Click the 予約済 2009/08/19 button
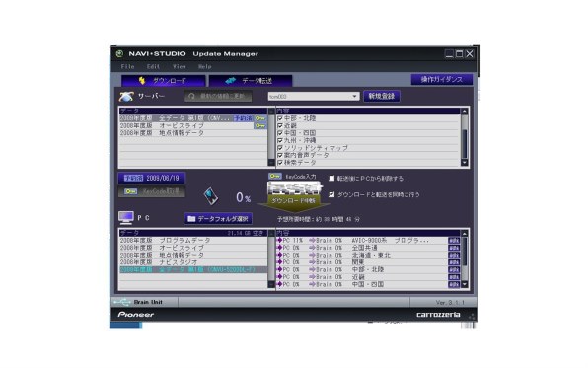 (x=152, y=178)
